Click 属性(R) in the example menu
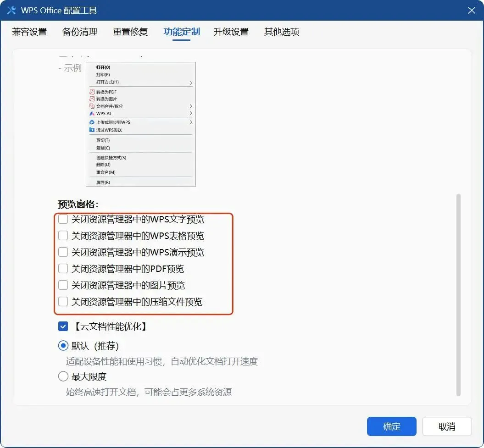The image size is (484, 448). coord(103,183)
